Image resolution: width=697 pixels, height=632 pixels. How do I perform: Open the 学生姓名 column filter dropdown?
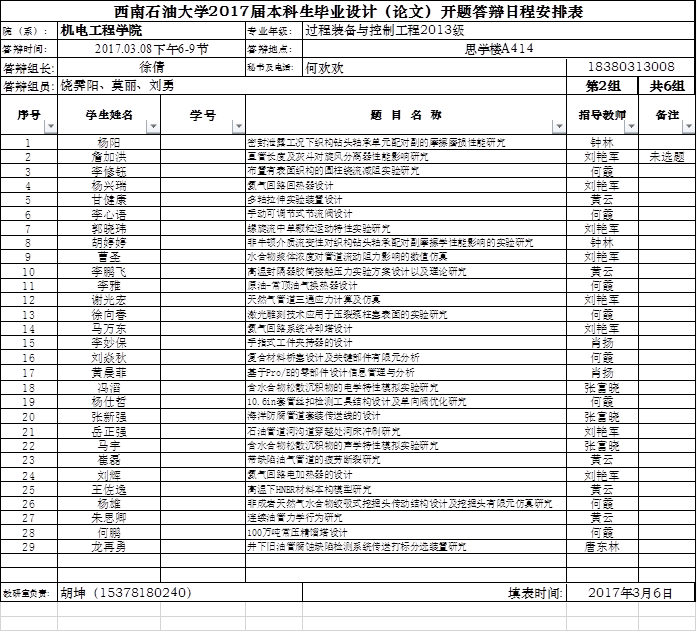point(152,127)
